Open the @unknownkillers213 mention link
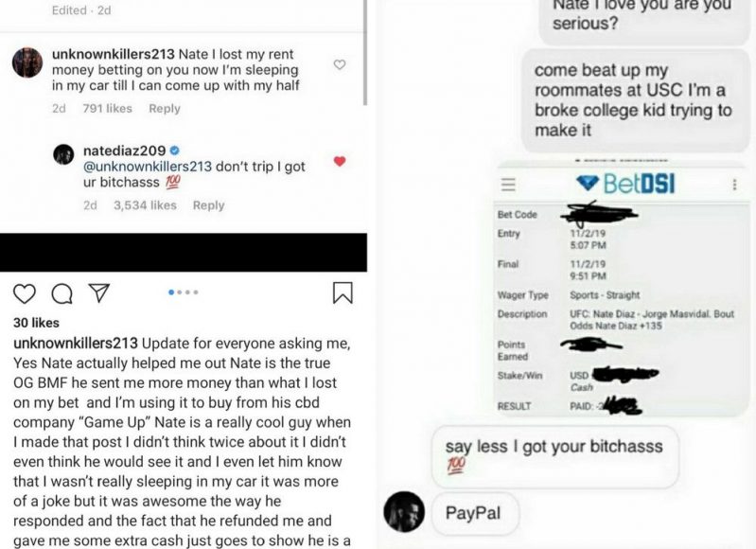 [148, 167]
